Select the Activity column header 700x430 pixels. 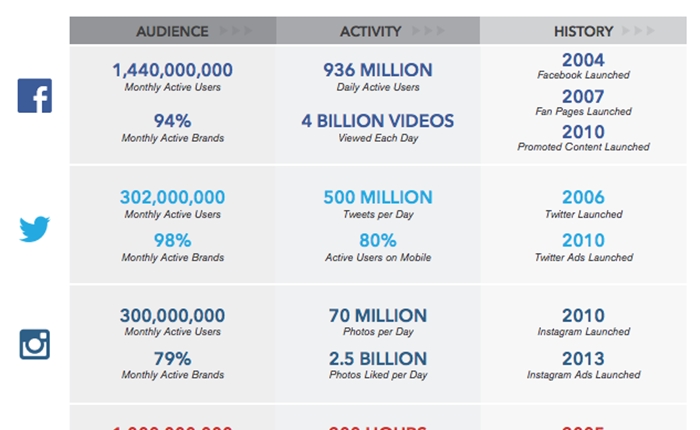(371, 31)
